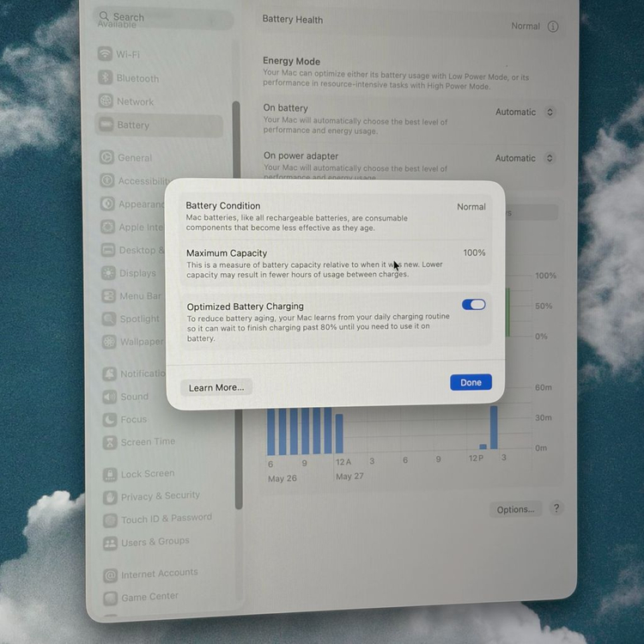Click the Apple Intelligence sidebar icon
Viewport: 644px width, 644px height.
(108, 227)
